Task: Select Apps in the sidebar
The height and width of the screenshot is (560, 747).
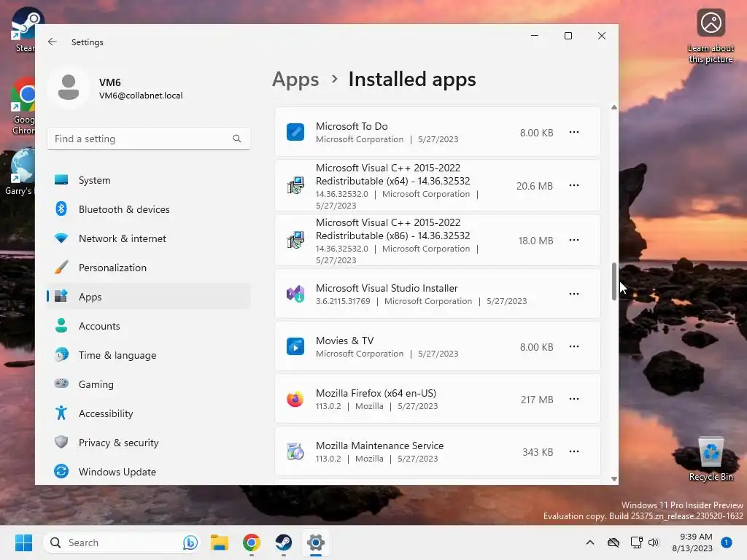Action: [149, 297]
